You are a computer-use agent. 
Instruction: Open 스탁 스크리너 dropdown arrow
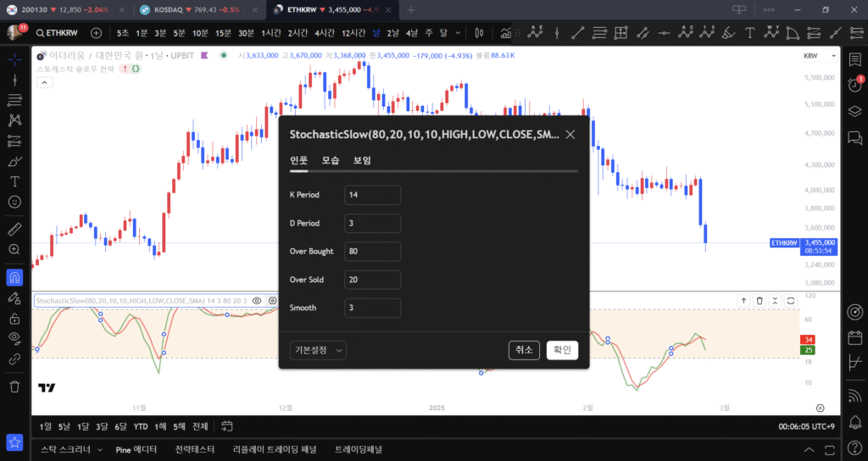(x=100, y=449)
